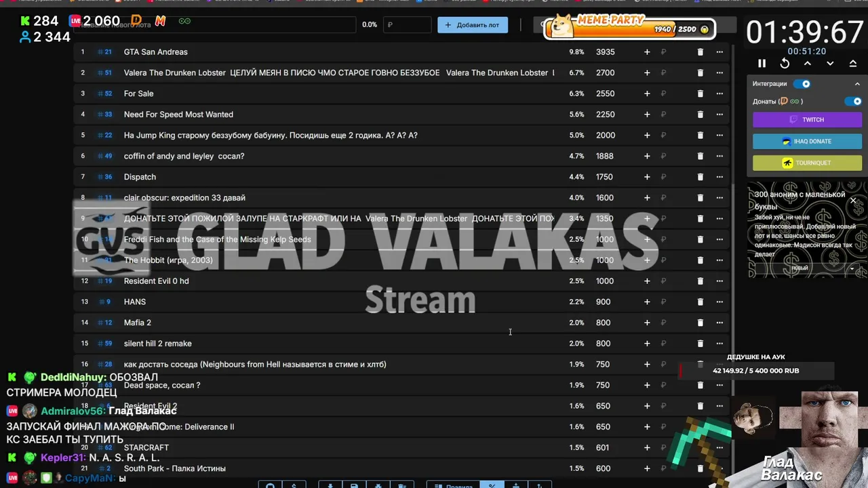The image size is (868, 488).
Task: Open more options for silent hill 2 remake
Action: click(719, 344)
